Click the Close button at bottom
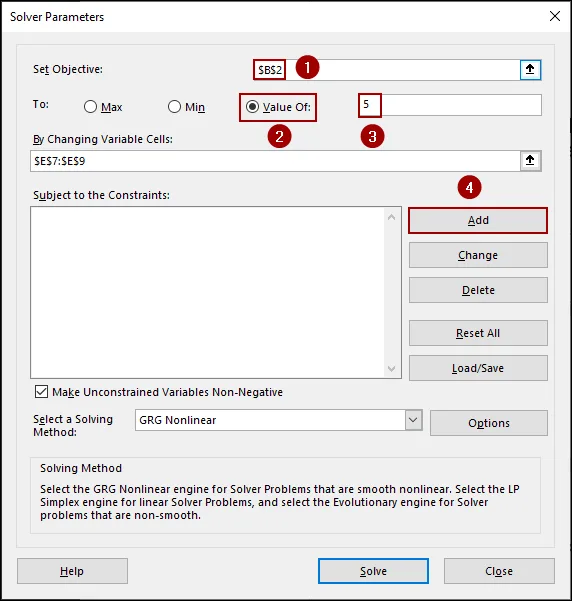 (x=499, y=571)
